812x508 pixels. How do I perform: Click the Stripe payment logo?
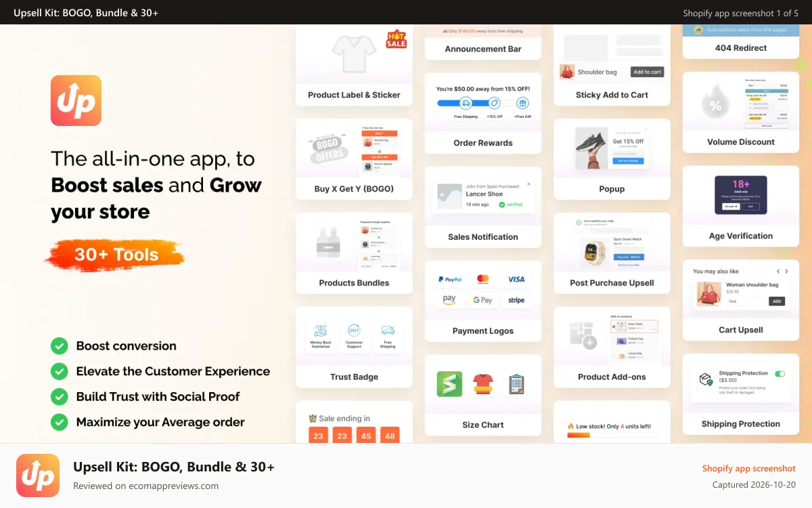pyautogui.click(x=516, y=299)
